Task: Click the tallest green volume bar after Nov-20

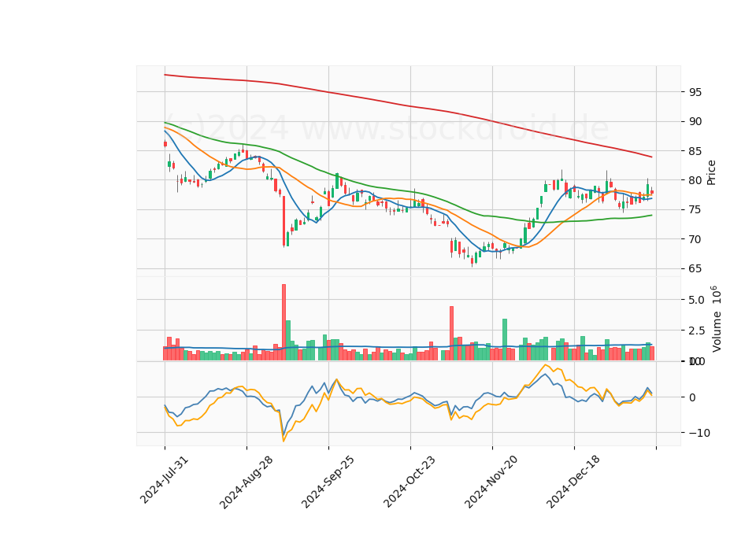Action: (x=505, y=340)
